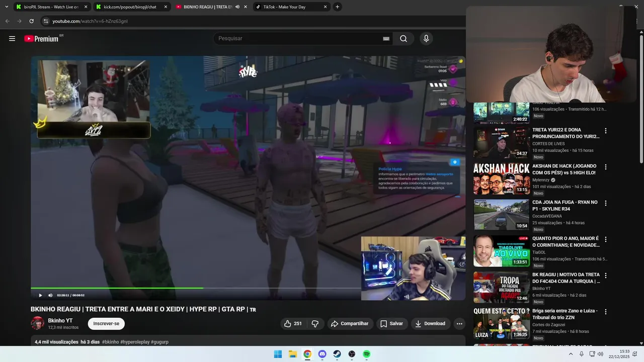
Task: Open options menu for AKSHAN DE HACK video
Action: click(x=606, y=167)
